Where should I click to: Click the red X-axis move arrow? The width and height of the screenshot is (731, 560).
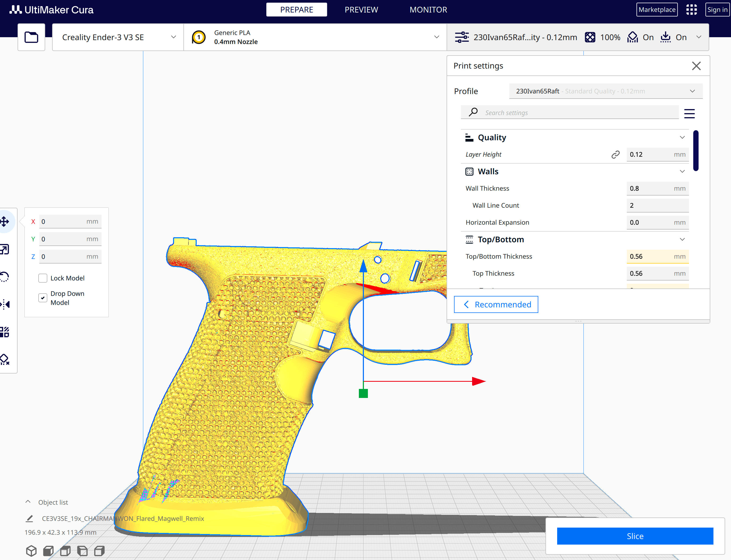[478, 381]
